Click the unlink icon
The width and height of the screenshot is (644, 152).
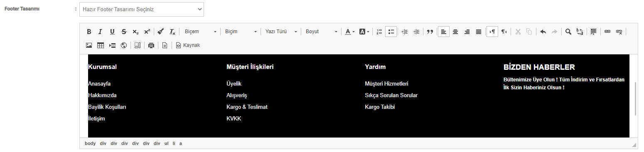(x=619, y=32)
